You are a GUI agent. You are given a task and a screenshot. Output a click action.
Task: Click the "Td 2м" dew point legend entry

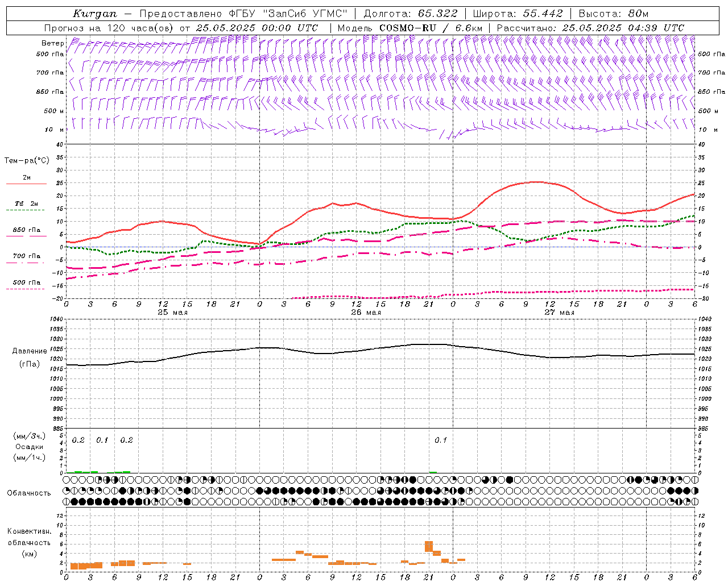click(27, 203)
